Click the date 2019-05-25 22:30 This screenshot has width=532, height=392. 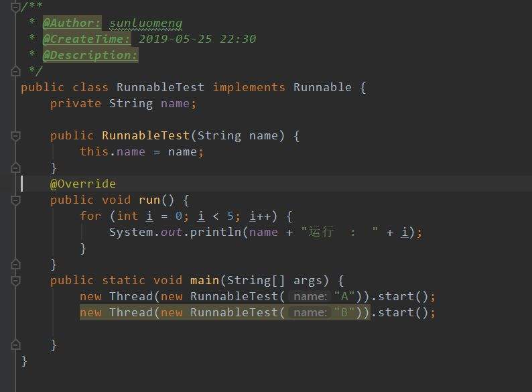click(197, 39)
